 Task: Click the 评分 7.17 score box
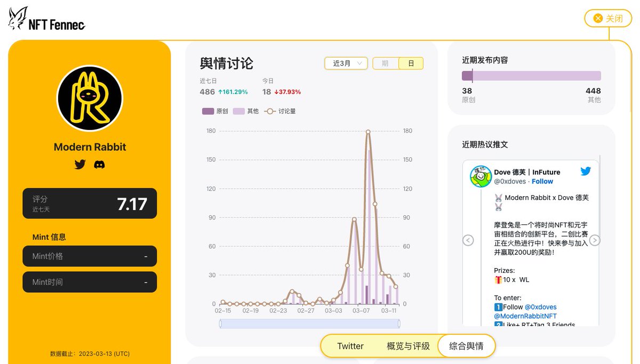coord(90,203)
